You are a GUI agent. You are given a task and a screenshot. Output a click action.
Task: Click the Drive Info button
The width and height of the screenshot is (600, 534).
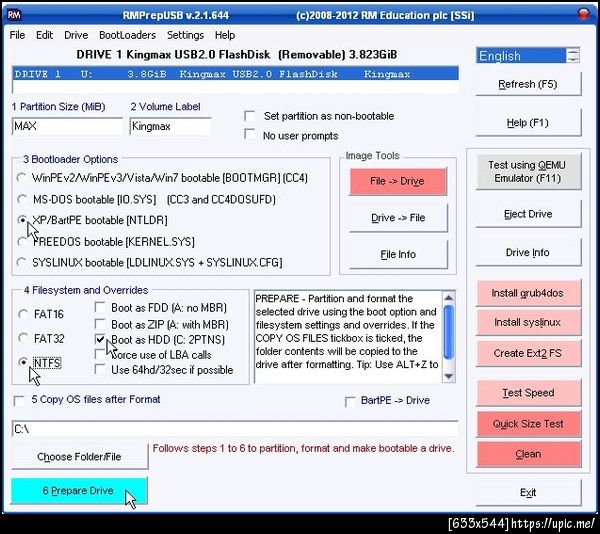[528, 252]
